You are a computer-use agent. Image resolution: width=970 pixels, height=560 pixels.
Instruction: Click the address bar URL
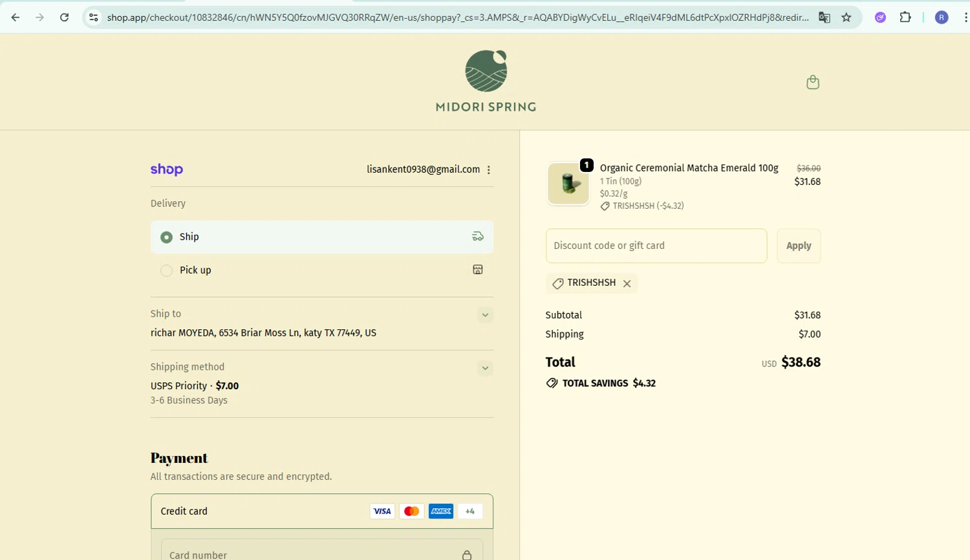click(x=458, y=17)
